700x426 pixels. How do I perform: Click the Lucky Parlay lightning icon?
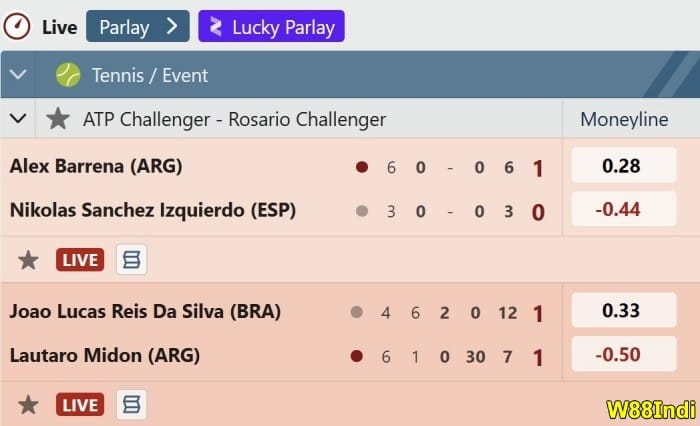216,26
